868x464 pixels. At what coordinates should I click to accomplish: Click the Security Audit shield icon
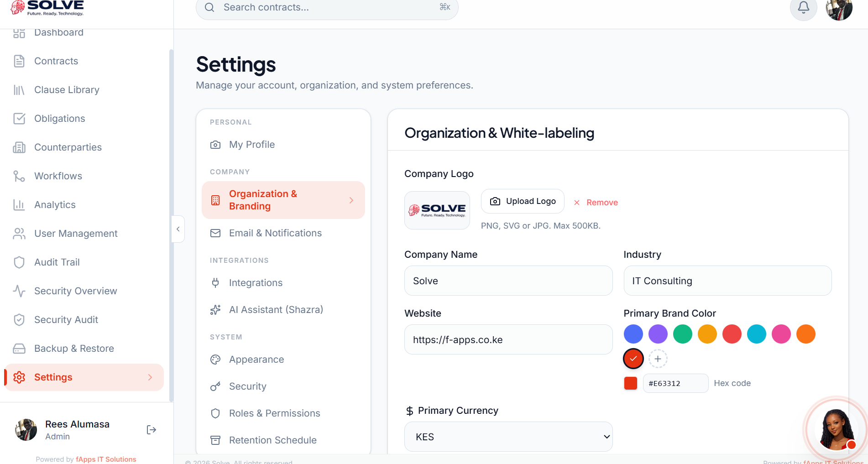click(19, 320)
